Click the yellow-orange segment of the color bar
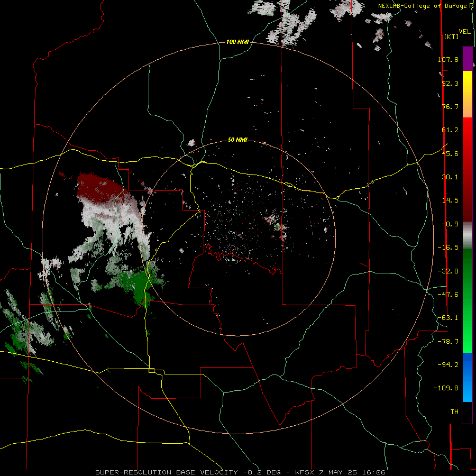This screenshot has width=476, height=476. coord(467,94)
